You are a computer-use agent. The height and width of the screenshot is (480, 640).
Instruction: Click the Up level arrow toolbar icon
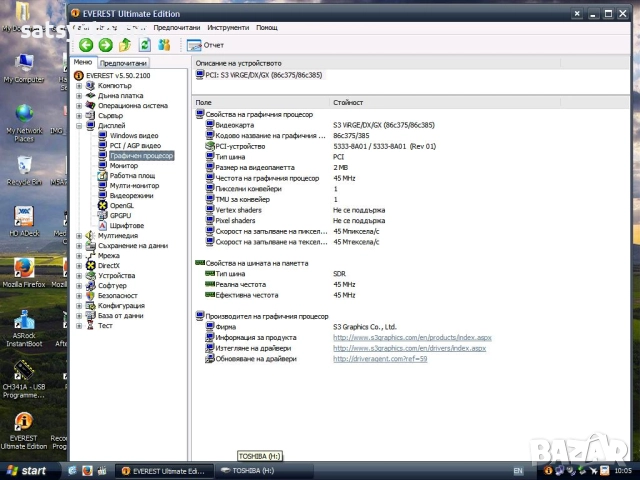(x=125, y=45)
